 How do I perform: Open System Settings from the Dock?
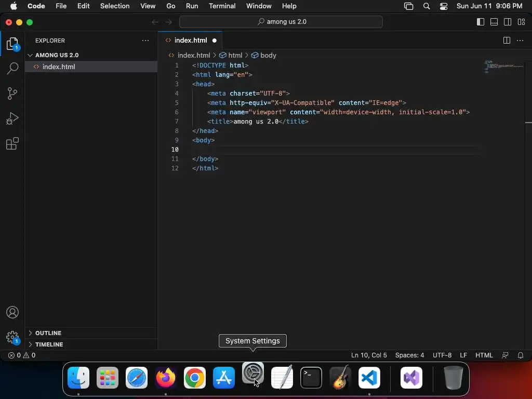(253, 373)
